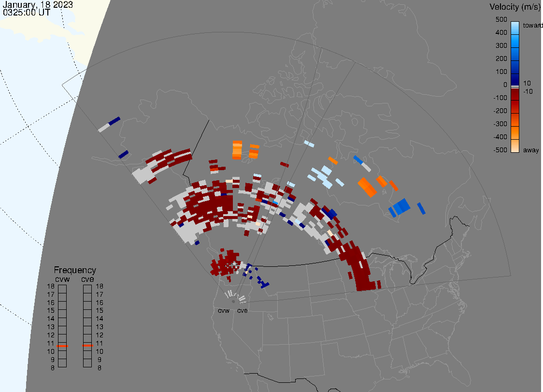Select the dark navy colorbar segment above zero
This screenshot has width=543, height=392.
tap(515, 78)
